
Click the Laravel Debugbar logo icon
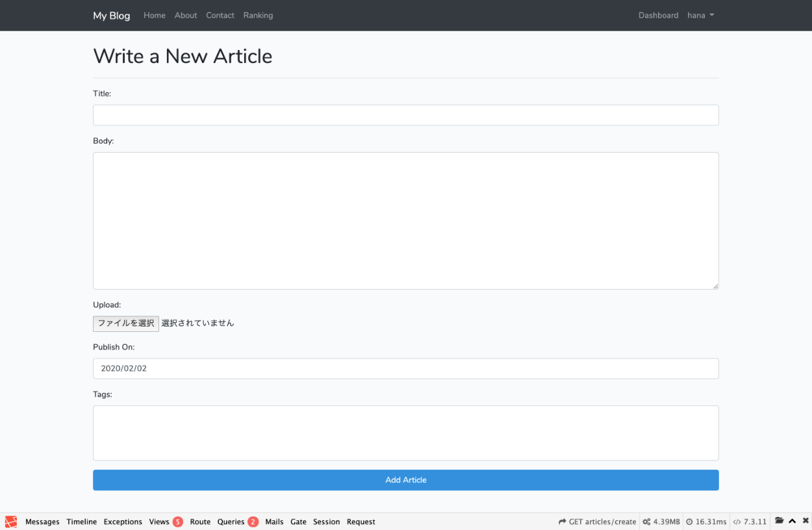pyautogui.click(x=11, y=522)
